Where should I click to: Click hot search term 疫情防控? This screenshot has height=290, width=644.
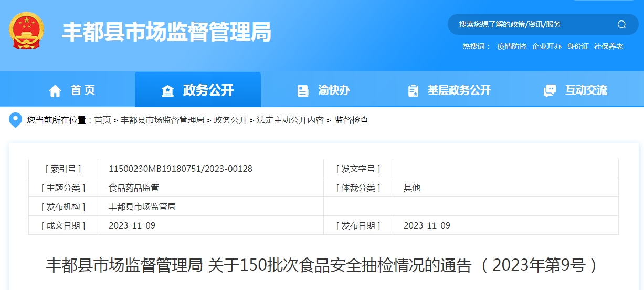[512, 46]
